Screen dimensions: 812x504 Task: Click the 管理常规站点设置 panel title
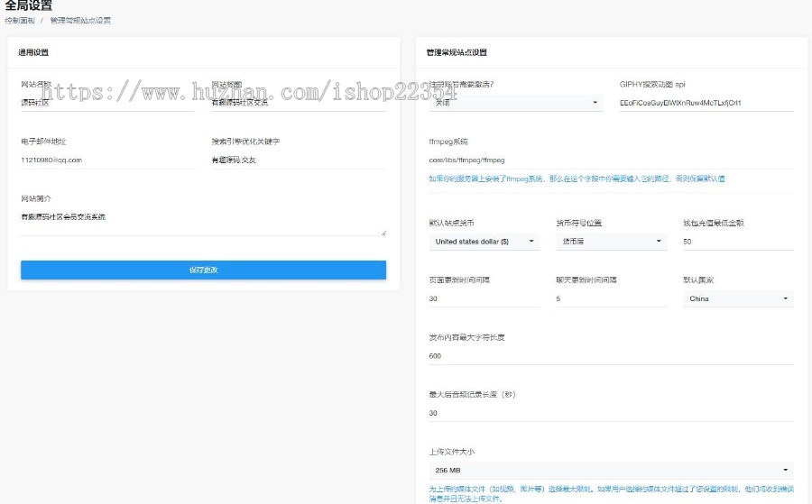[x=457, y=52]
